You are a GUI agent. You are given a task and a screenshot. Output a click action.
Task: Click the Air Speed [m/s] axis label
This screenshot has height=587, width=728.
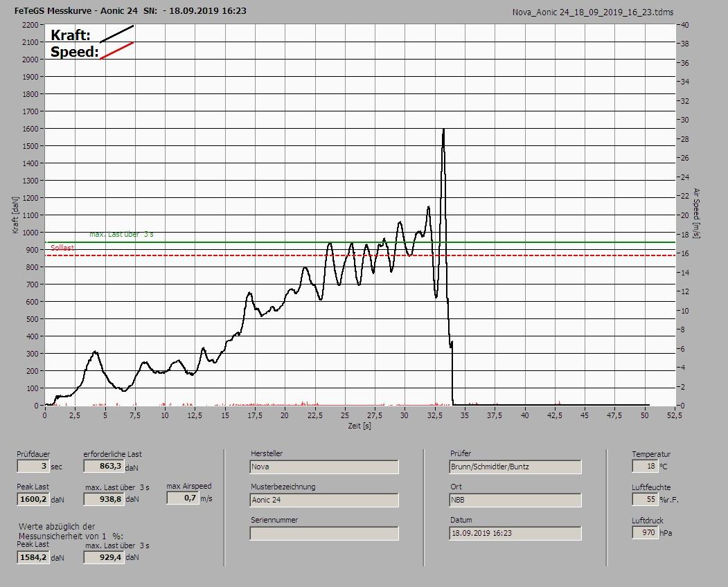tap(696, 213)
